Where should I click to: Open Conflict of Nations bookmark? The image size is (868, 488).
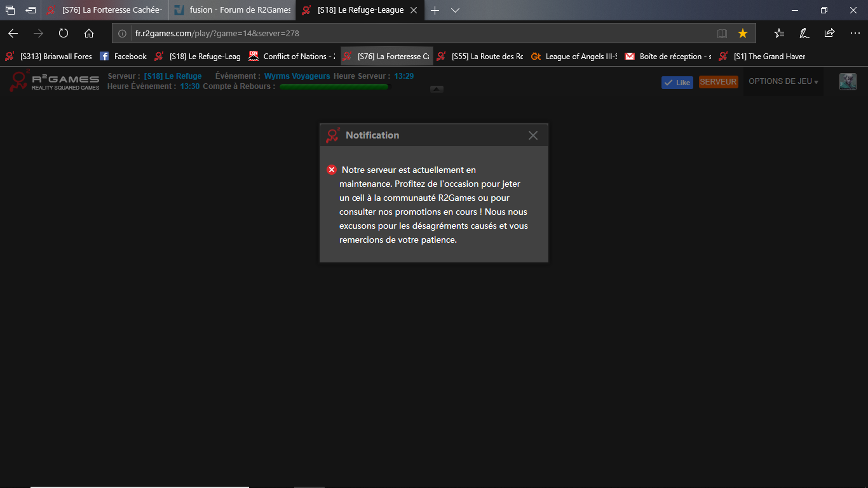click(292, 56)
